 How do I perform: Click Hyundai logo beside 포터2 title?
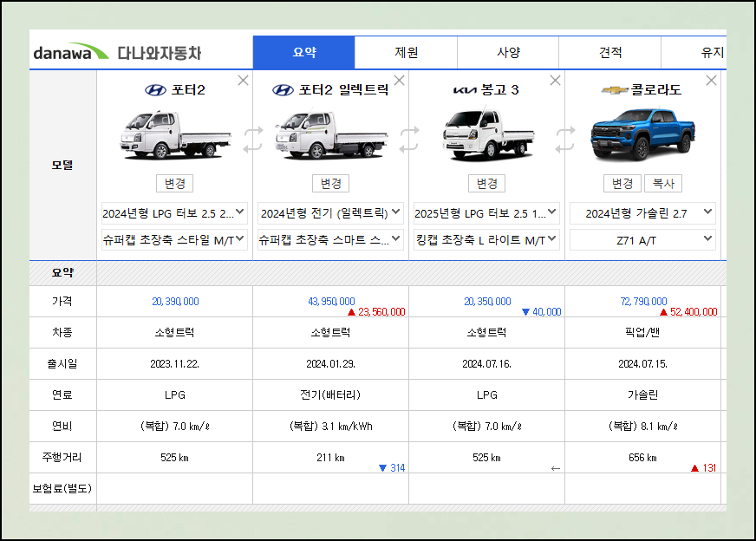(155, 90)
